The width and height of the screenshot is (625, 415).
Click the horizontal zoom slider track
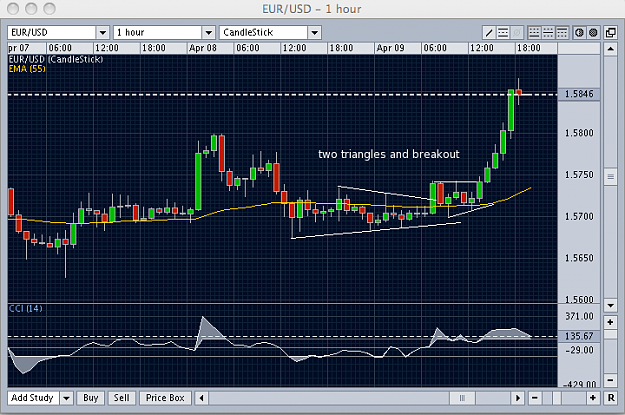coord(564,398)
